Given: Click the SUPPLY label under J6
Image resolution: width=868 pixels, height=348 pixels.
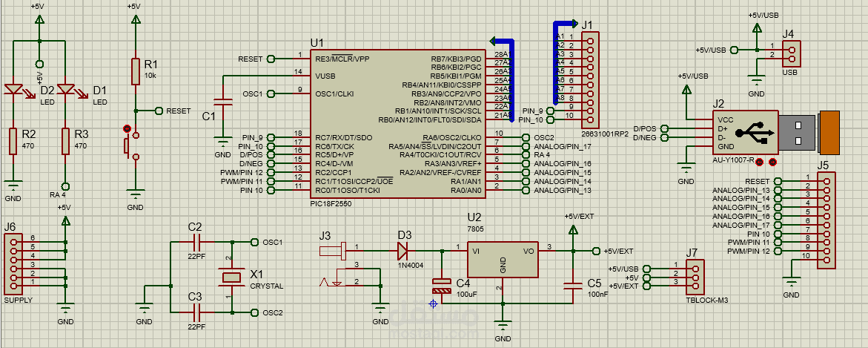Looking at the screenshot, I should [x=18, y=300].
